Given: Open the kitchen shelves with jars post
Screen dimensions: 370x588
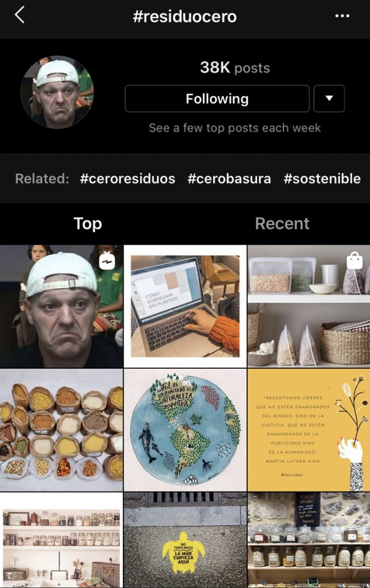Looking at the screenshot, I should 61,540.
